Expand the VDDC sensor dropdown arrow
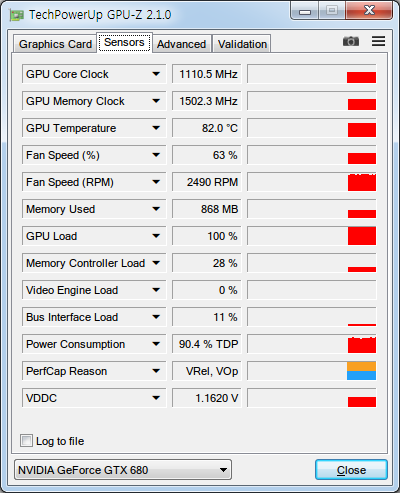This screenshot has width=400, height=493. pos(156,398)
